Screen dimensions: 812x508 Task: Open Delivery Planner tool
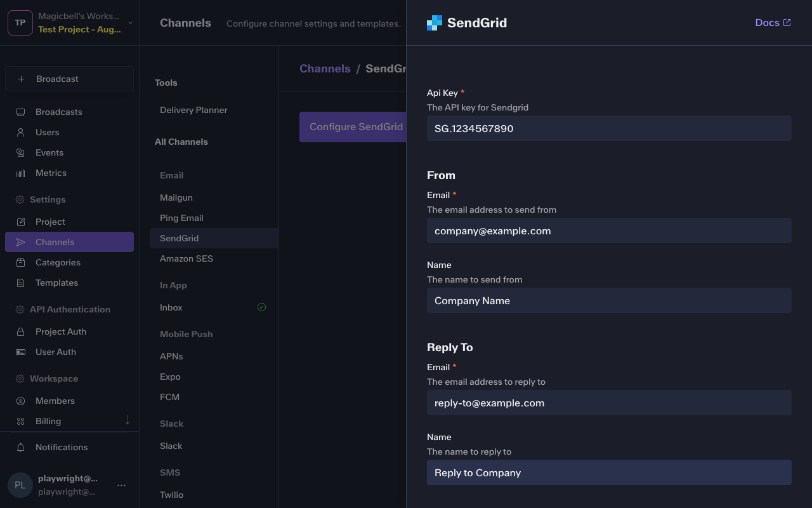214,110
